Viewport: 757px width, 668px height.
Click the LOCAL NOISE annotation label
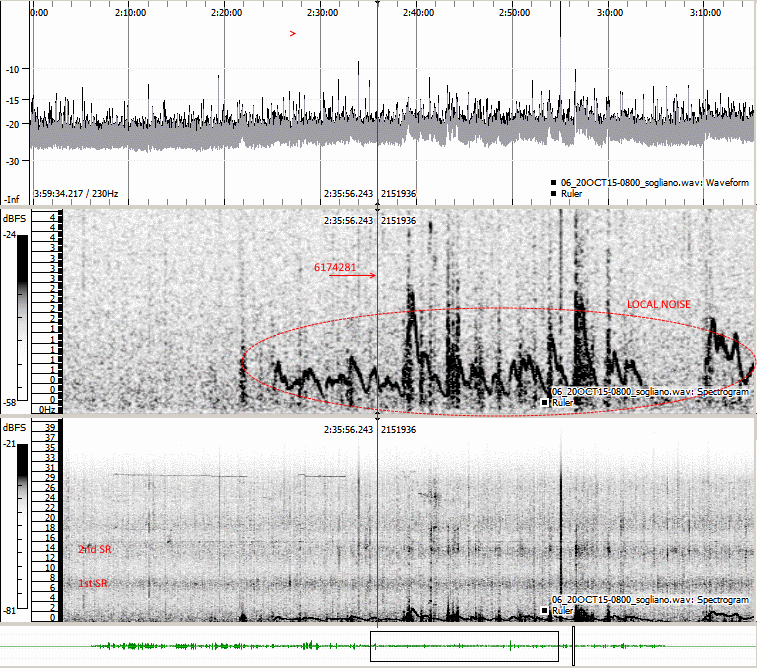coord(658,304)
